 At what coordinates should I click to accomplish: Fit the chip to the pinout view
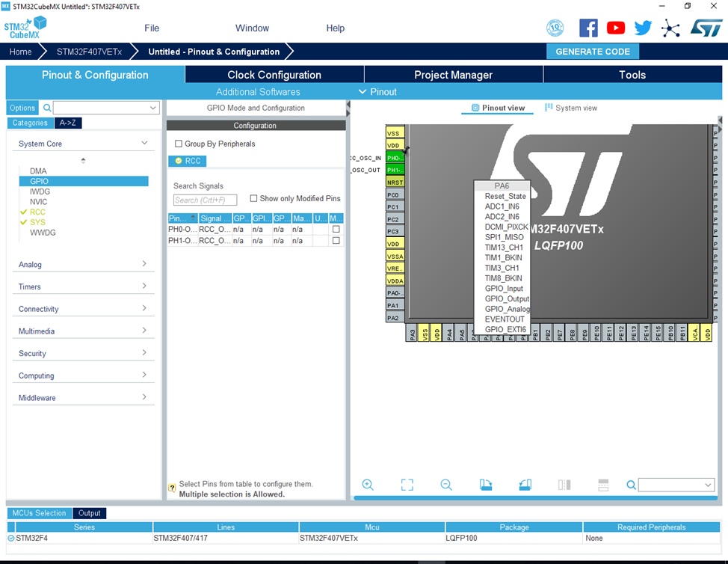tap(407, 485)
